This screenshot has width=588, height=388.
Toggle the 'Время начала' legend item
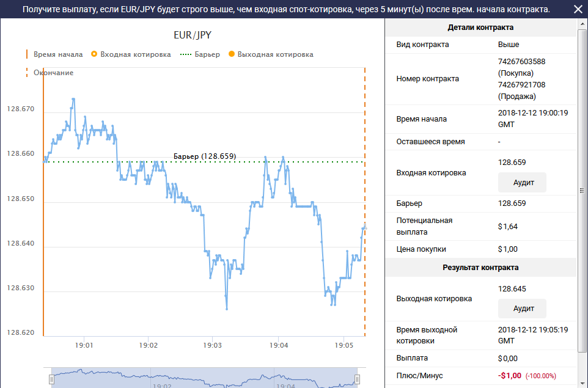click(x=58, y=54)
